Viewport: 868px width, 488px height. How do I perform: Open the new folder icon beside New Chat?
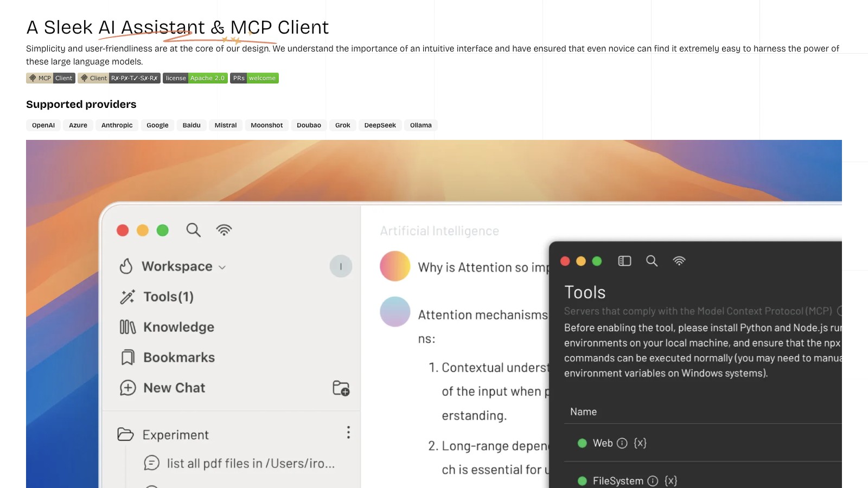click(x=341, y=388)
